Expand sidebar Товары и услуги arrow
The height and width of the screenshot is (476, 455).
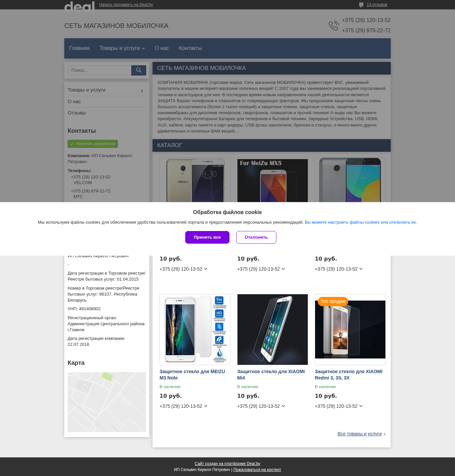[x=142, y=91]
